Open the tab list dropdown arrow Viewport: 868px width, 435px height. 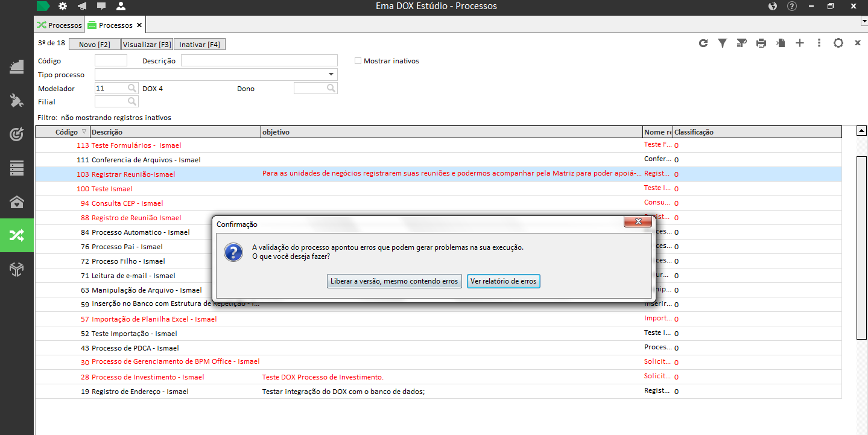coord(864,21)
